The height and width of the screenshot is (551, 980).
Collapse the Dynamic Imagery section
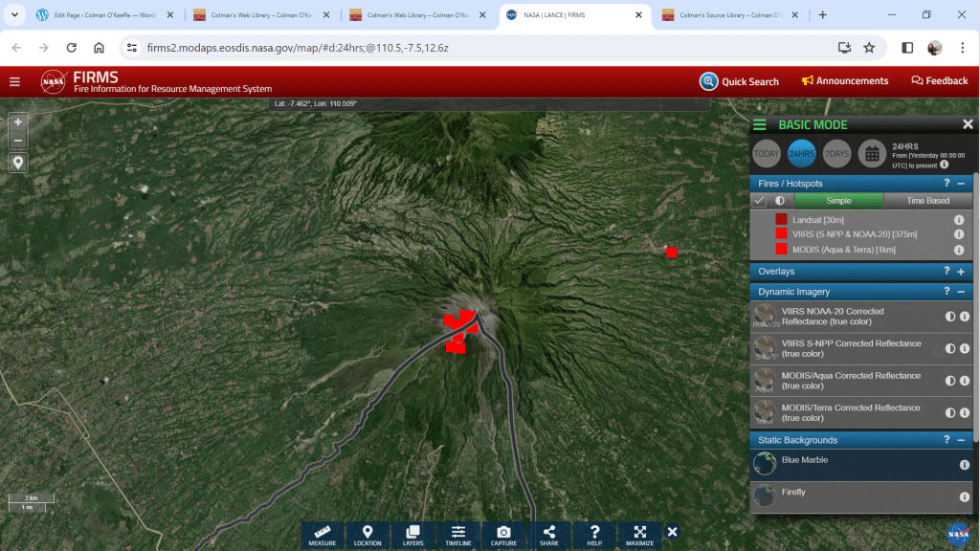point(961,292)
